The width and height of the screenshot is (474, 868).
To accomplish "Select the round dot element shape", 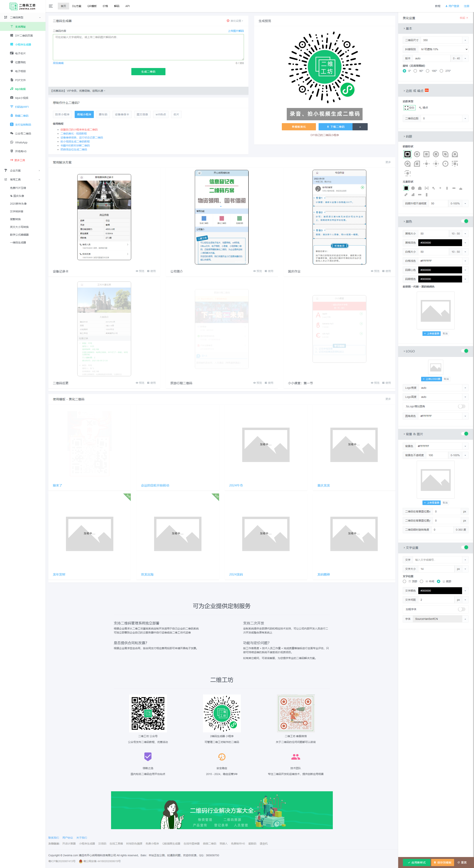I will click(413, 188).
